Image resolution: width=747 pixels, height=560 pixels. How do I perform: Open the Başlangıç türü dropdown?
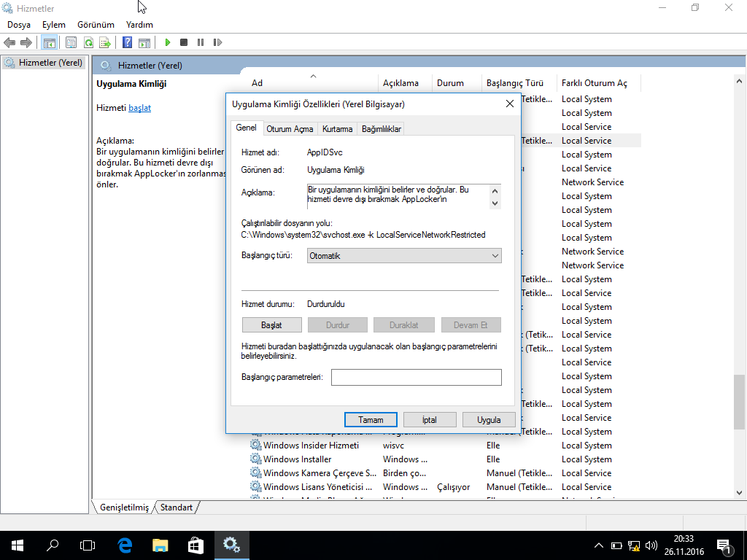click(404, 256)
